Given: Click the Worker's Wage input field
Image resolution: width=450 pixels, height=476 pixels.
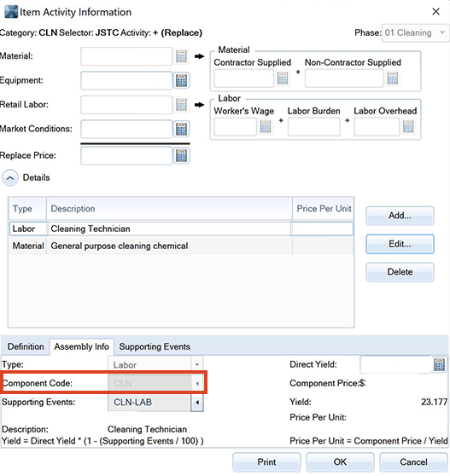Looking at the screenshot, I should click(235, 126).
